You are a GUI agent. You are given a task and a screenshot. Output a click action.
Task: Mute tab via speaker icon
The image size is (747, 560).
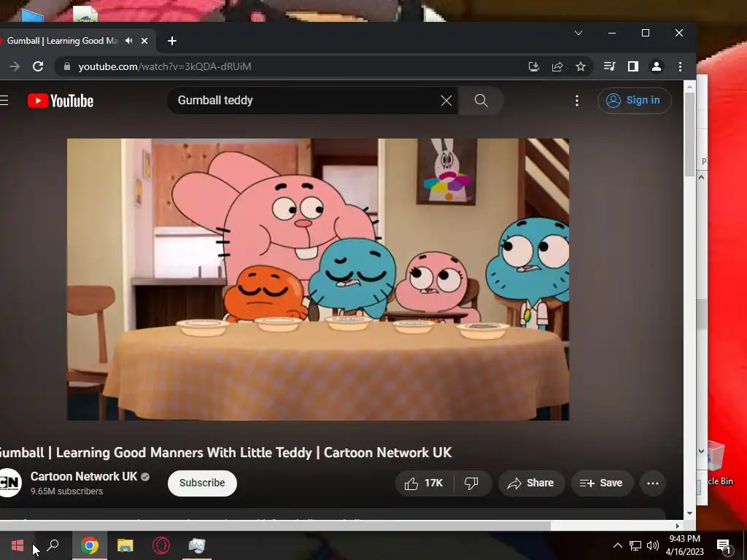(128, 41)
